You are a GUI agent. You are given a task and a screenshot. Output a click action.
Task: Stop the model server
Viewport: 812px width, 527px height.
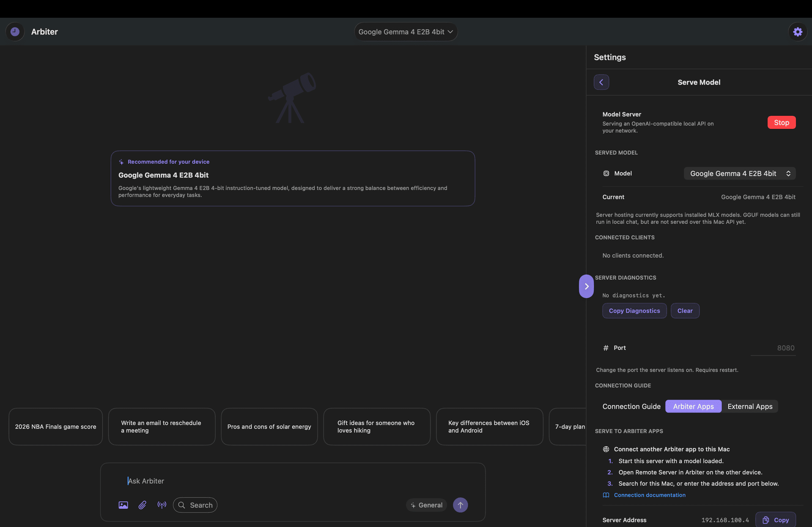tap(782, 123)
